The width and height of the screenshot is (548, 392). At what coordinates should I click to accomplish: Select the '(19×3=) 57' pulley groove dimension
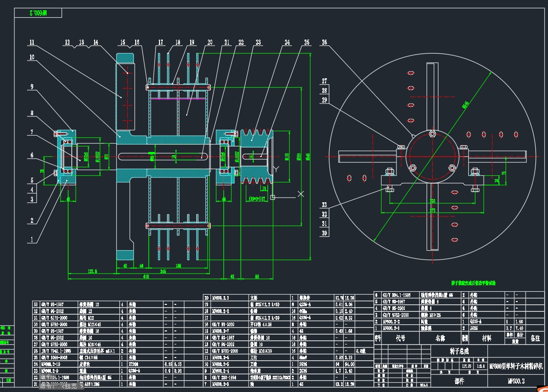pos(257,199)
